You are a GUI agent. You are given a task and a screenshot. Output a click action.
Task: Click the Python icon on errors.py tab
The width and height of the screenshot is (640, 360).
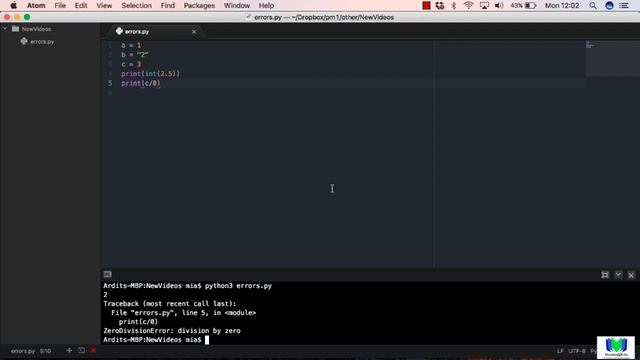119,31
